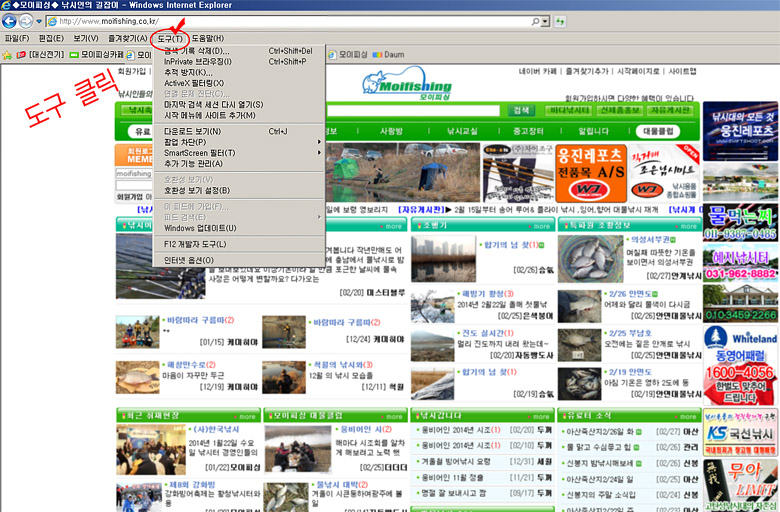Click the 바다낚시터 button
The width and height of the screenshot is (780, 512).
click(569, 110)
